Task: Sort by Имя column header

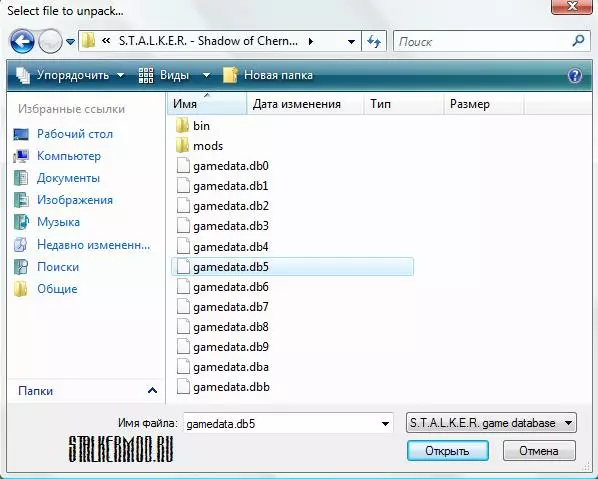Action: 207,103
